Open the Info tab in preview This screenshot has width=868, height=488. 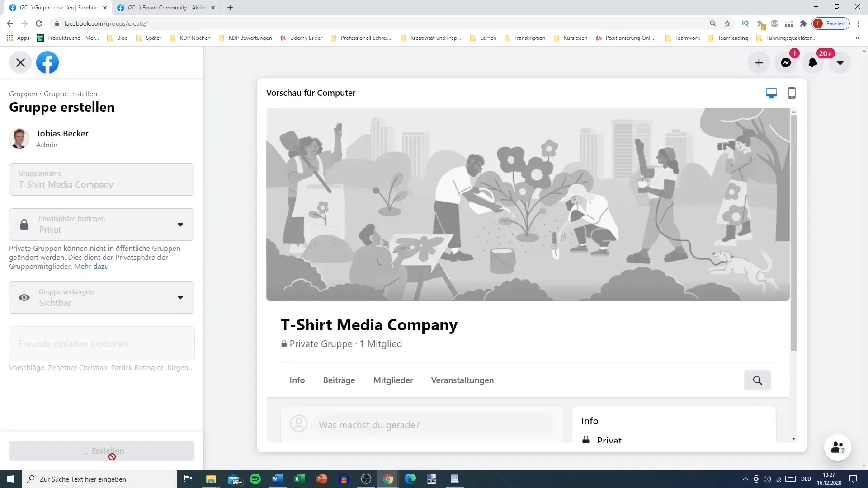pyautogui.click(x=297, y=380)
